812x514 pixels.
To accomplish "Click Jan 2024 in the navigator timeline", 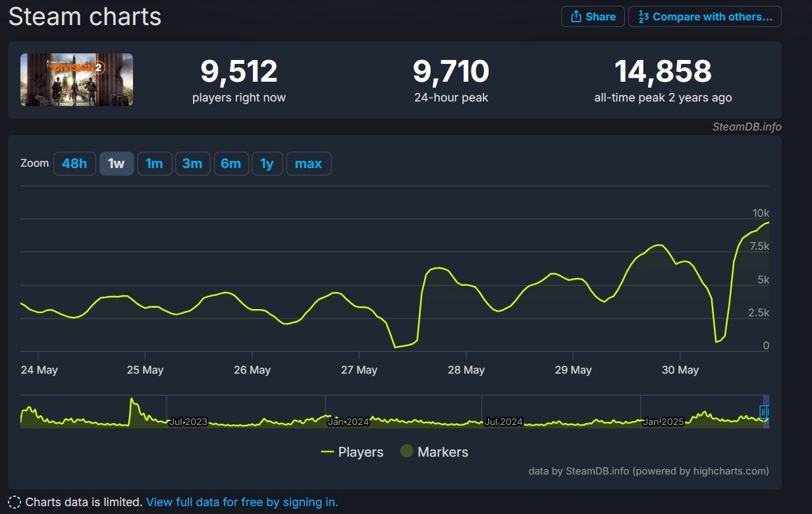I will pyautogui.click(x=348, y=422).
